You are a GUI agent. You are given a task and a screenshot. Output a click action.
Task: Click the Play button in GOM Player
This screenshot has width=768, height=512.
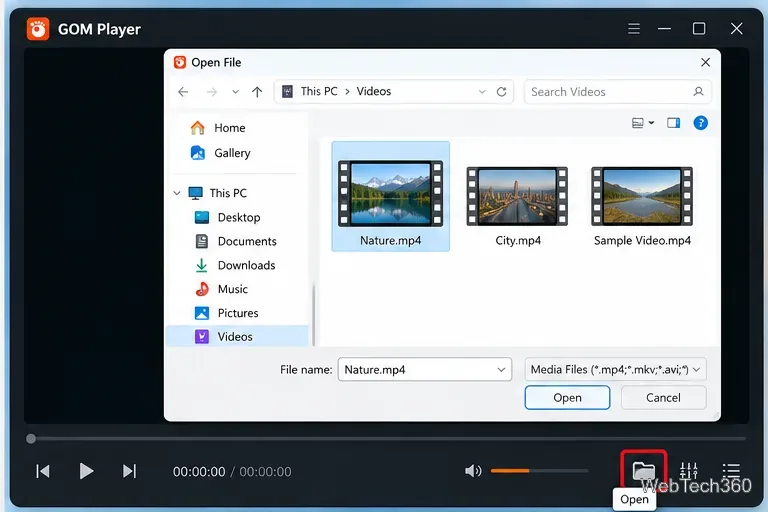tap(86, 471)
